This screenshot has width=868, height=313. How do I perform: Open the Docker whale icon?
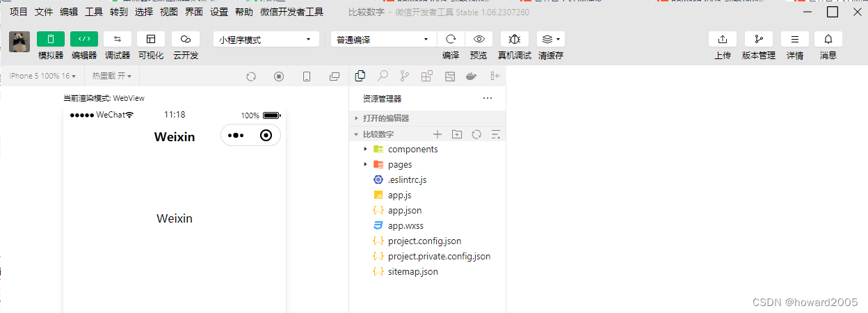tap(472, 76)
